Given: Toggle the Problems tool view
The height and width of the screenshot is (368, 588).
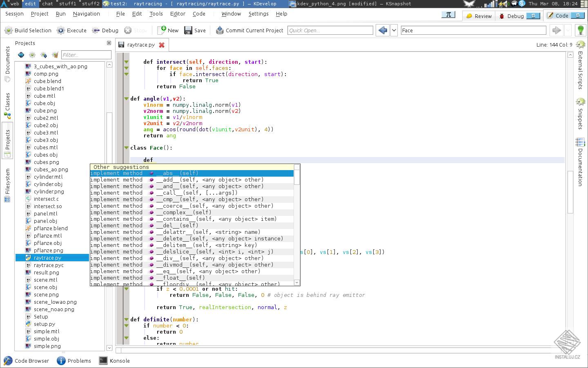Looking at the screenshot, I should [x=74, y=361].
